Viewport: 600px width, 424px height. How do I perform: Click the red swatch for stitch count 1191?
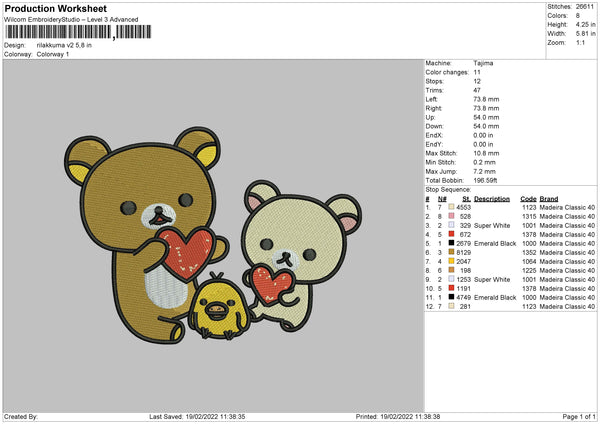(451, 288)
